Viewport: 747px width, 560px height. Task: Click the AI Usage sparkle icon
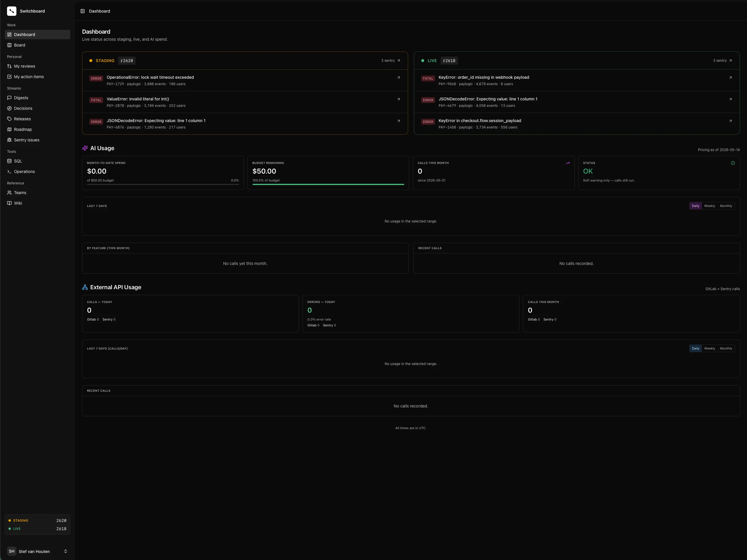tap(85, 148)
